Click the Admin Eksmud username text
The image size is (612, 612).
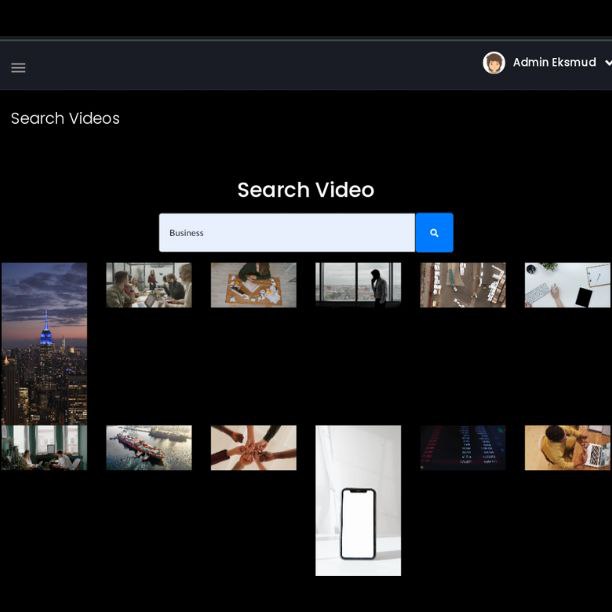554,62
